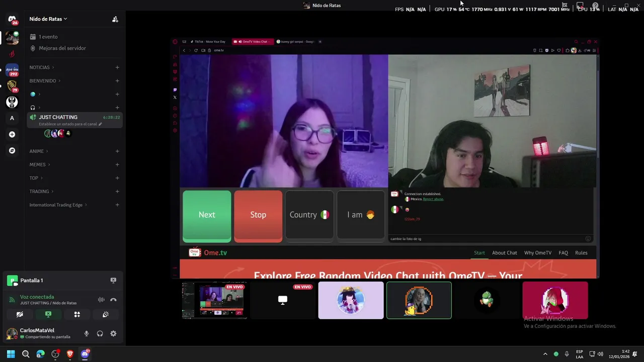Switch to bunny girl senpai Google tab
Image resolution: width=644 pixels, height=362 pixels.
(295, 42)
